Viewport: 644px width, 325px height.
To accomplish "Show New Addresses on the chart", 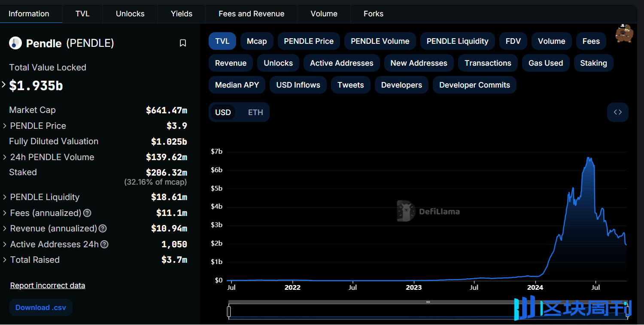I will 419,63.
